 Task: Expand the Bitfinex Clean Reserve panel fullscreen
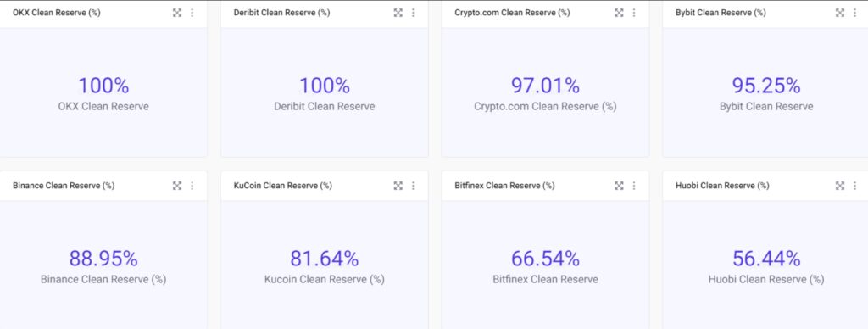pyautogui.click(x=619, y=186)
